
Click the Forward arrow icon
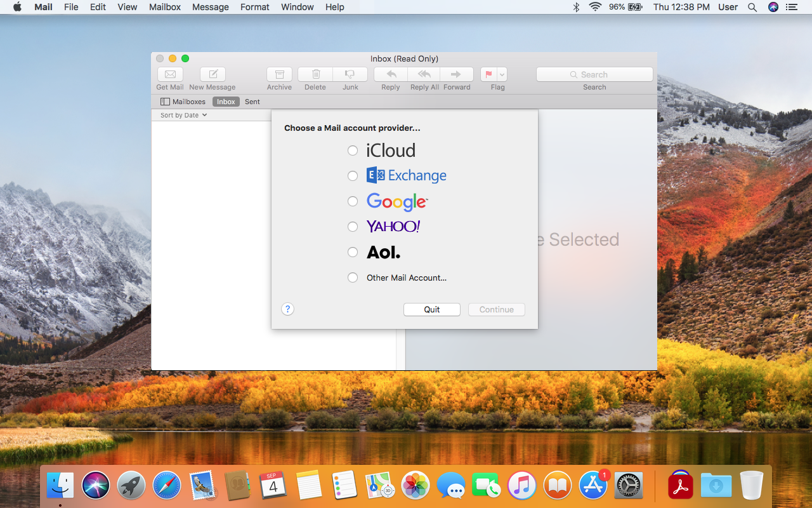click(457, 74)
